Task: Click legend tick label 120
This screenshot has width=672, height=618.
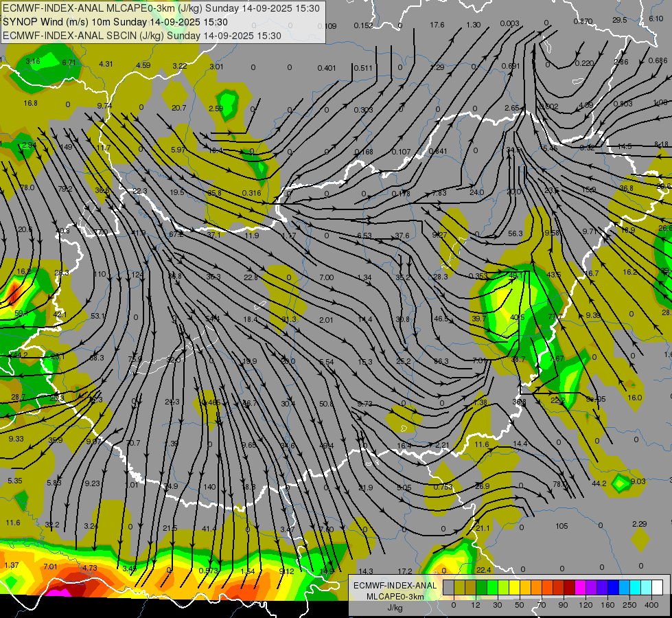Action: (x=585, y=605)
